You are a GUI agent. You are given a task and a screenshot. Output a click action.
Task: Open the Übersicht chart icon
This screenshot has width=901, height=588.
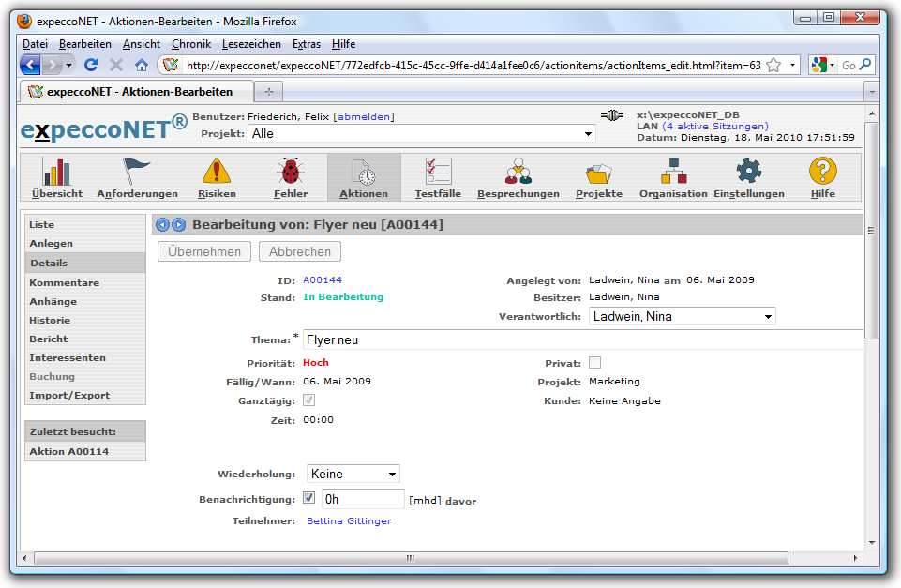point(56,172)
